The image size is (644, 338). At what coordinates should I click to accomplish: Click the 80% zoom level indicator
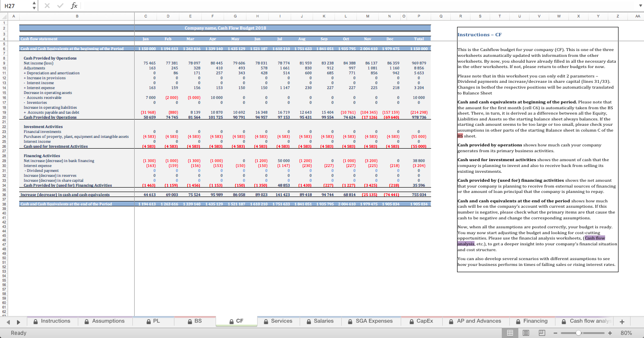pyautogui.click(x=627, y=333)
